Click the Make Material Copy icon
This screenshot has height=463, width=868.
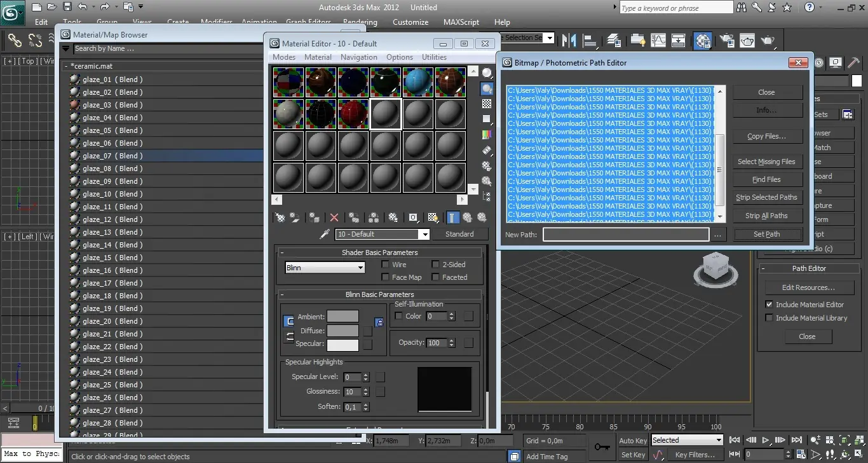[354, 218]
